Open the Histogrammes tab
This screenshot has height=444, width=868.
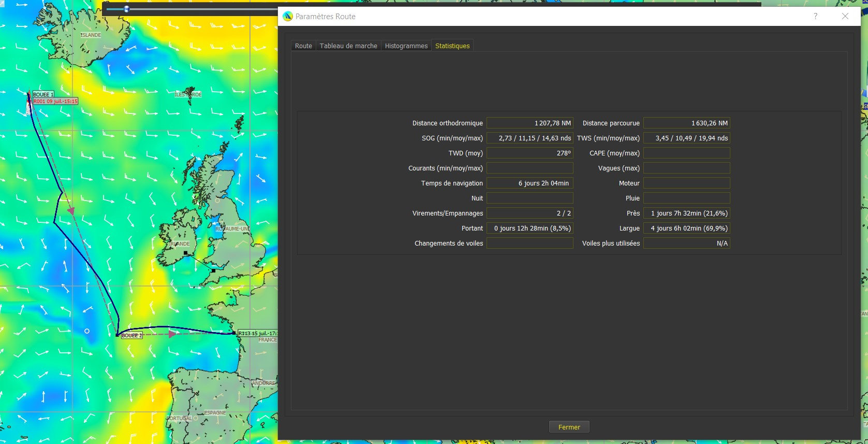(406, 46)
